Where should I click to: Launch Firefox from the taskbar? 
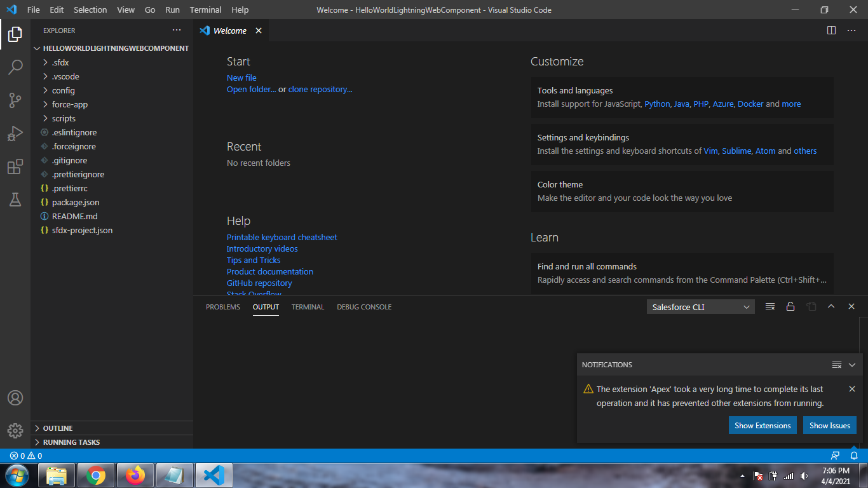click(135, 475)
